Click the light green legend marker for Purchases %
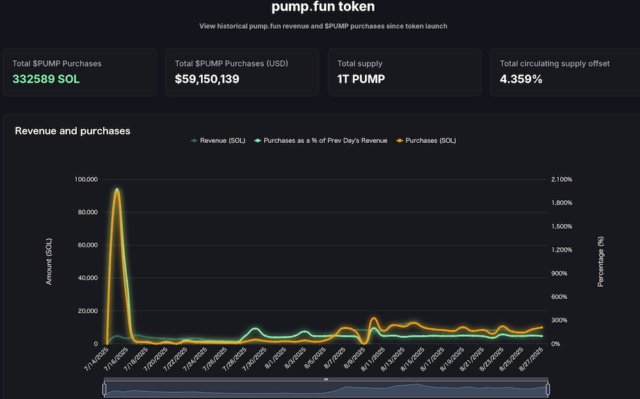The image size is (640, 399). pos(258,141)
